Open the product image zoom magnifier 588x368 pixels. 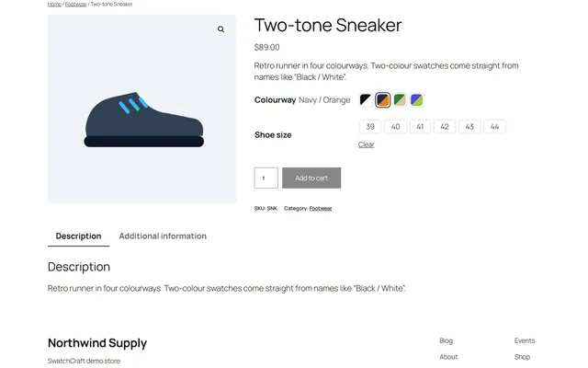[220, 29]
